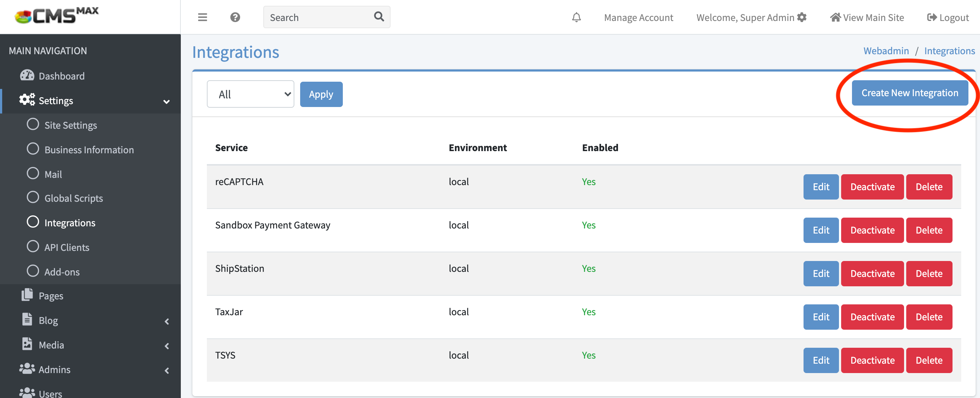The width and height of the screenshot is (980, 398).
Task: Click the Create New Integration button
Action: [x=909, y=93]
